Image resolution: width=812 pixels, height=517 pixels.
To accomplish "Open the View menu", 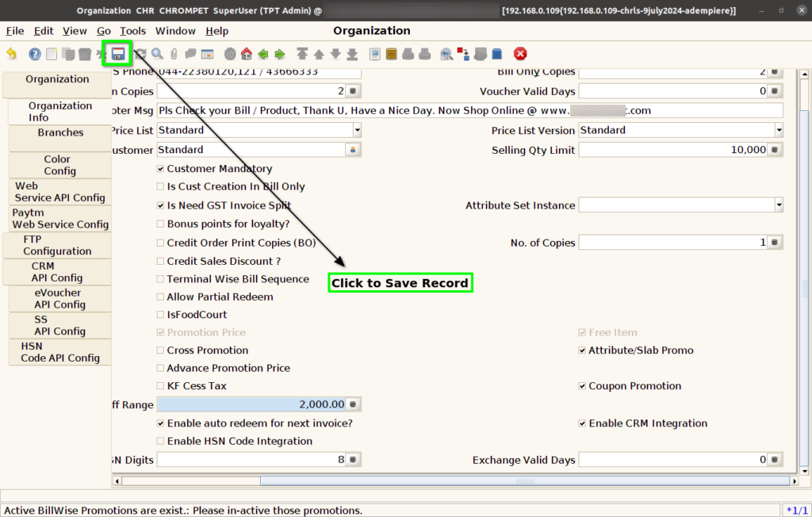I will tap(75, 31).
